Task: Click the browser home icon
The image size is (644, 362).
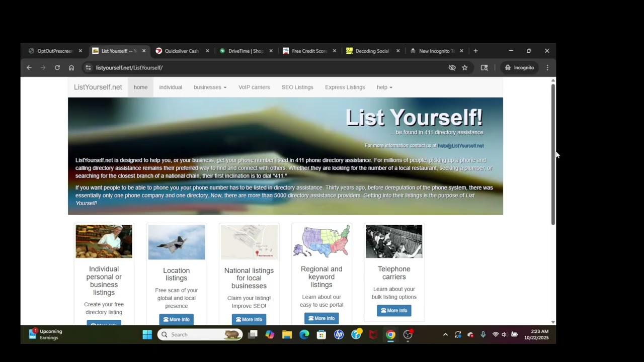Action: tap(71, 67)
